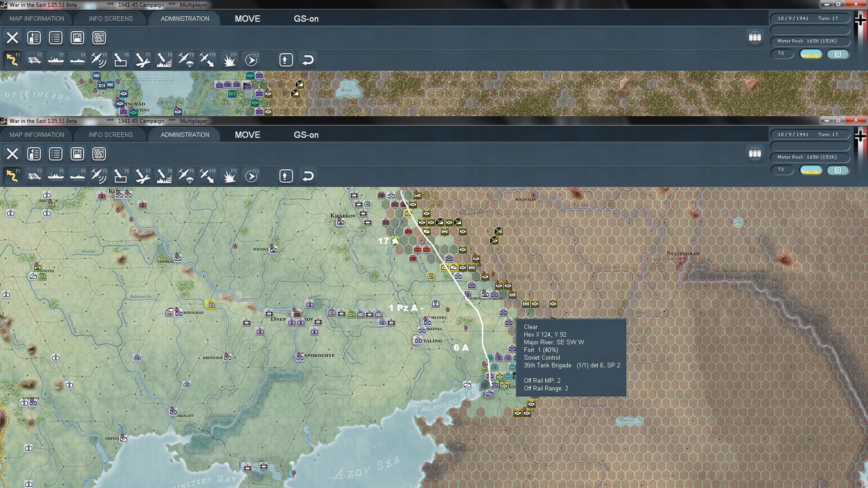
Task: Click maze-pattern icon in upper window
Action: pos(99,38)
